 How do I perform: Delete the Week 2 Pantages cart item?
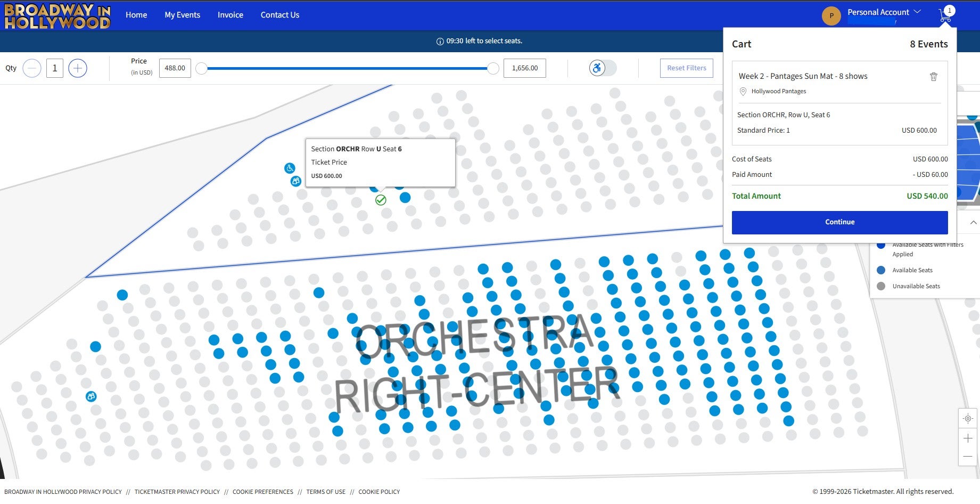[x=933, y=77]
